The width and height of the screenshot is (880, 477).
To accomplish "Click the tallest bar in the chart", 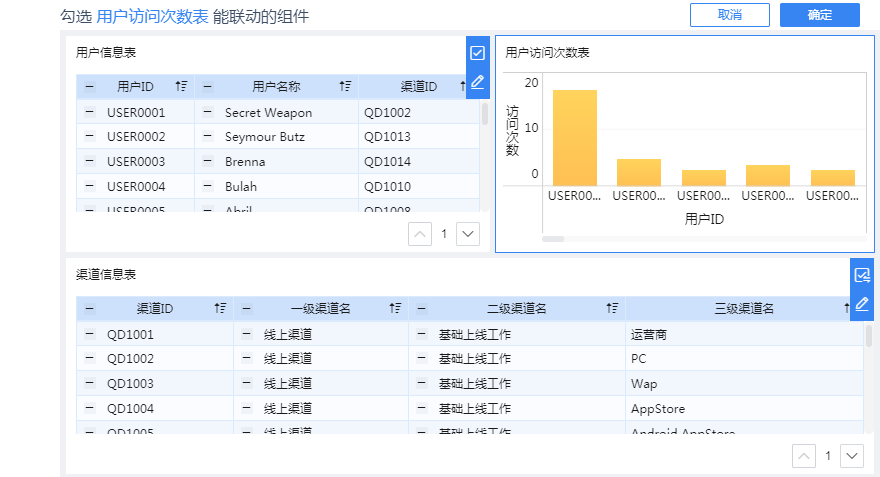I will pyautogui.click(x=575, y=138).
